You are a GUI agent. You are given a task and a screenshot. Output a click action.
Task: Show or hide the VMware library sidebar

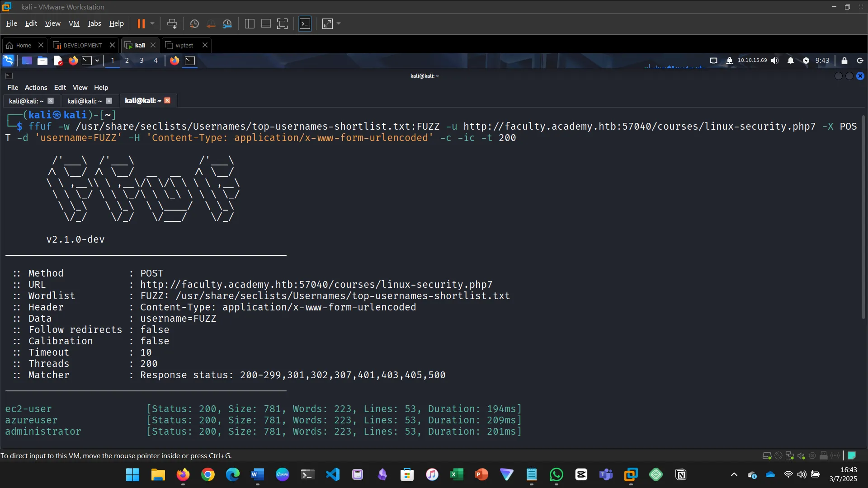(x=249, y=23)
